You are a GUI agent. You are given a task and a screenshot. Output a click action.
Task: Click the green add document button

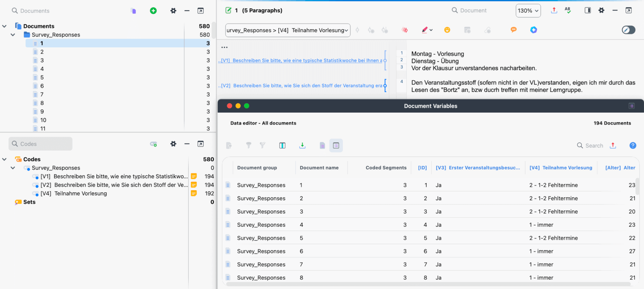[153, 11]
